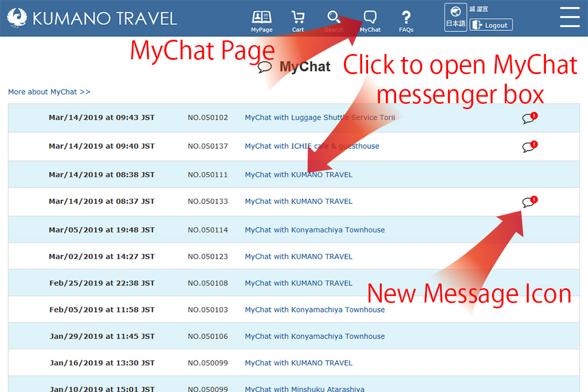Open Konyamachiya Townhouse chat from Feb/05
The image size is (588, 392).
point(315,310)
